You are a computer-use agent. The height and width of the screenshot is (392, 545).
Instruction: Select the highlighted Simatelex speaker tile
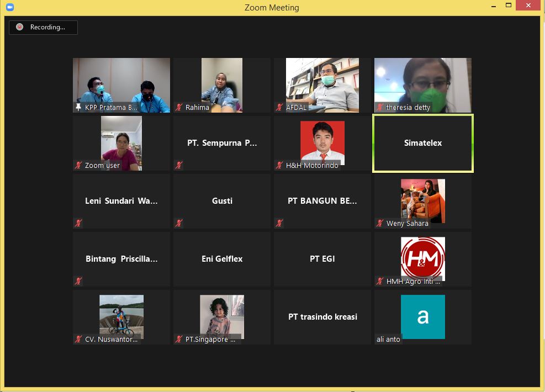[x=422, y=143]
